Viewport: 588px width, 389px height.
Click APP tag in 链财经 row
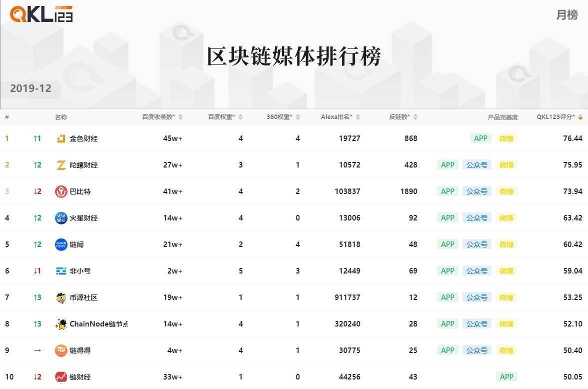pos(506,377)
